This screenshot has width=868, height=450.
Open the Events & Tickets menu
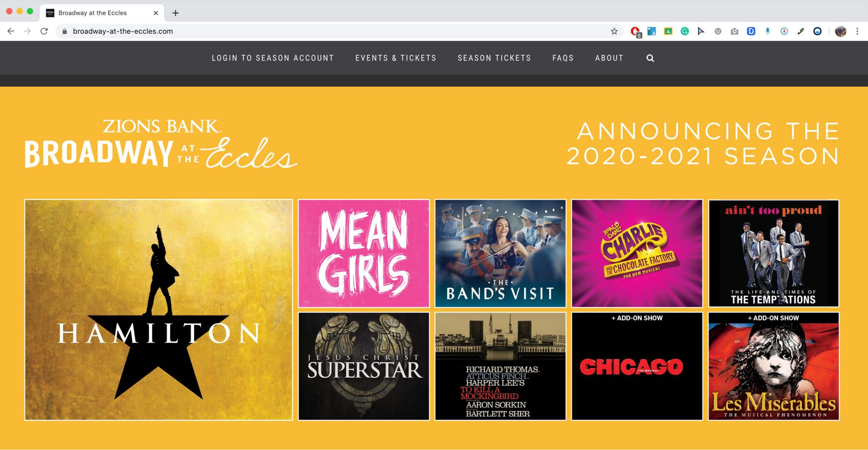(x=396, y=58)
